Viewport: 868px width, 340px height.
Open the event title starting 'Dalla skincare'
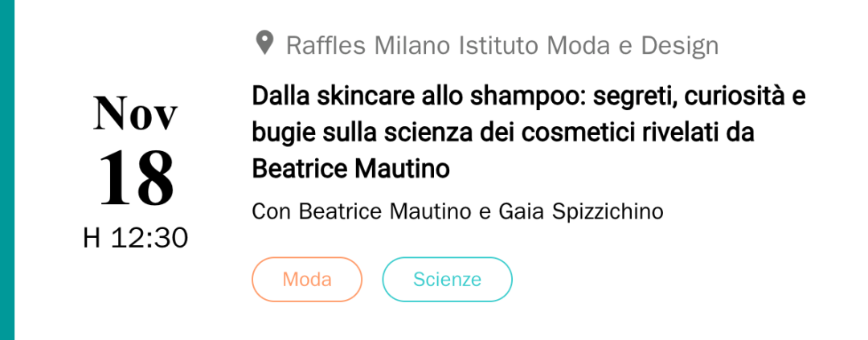click(x=529, y=133)
